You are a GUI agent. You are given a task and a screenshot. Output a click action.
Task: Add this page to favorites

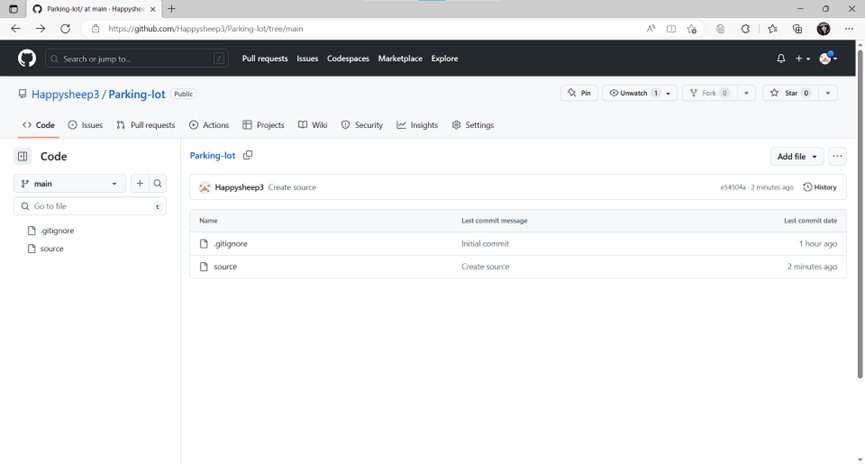(x=692, y=29)
